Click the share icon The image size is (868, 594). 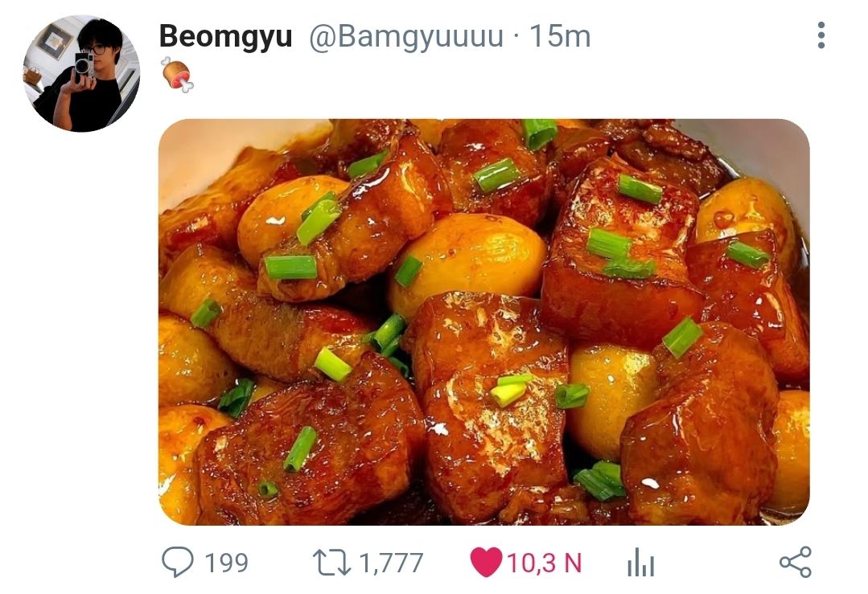pyautogui.click(x=795, y=562)
